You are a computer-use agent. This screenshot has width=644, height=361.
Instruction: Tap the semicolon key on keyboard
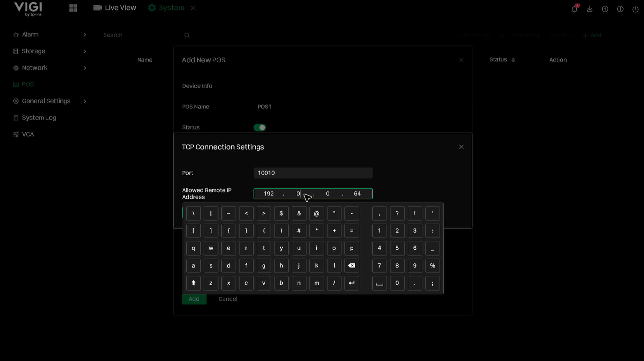(x=433, y=283)
